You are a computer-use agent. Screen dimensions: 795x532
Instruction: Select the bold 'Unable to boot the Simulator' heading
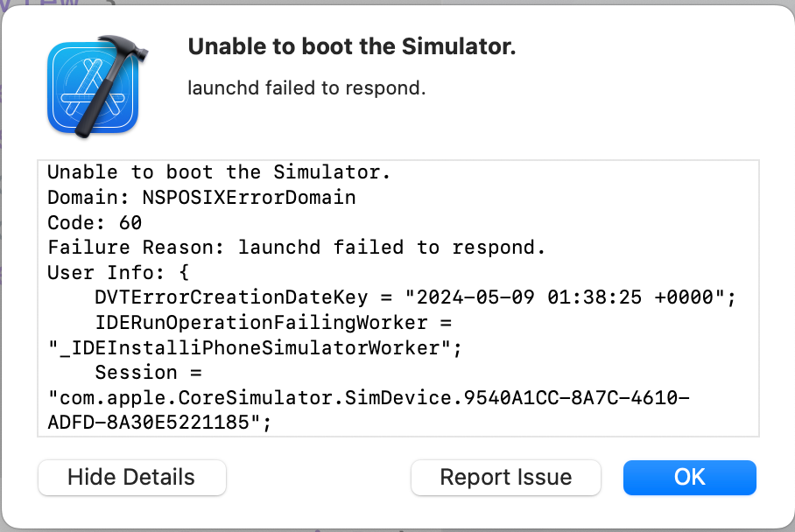(x=352, y=46)
